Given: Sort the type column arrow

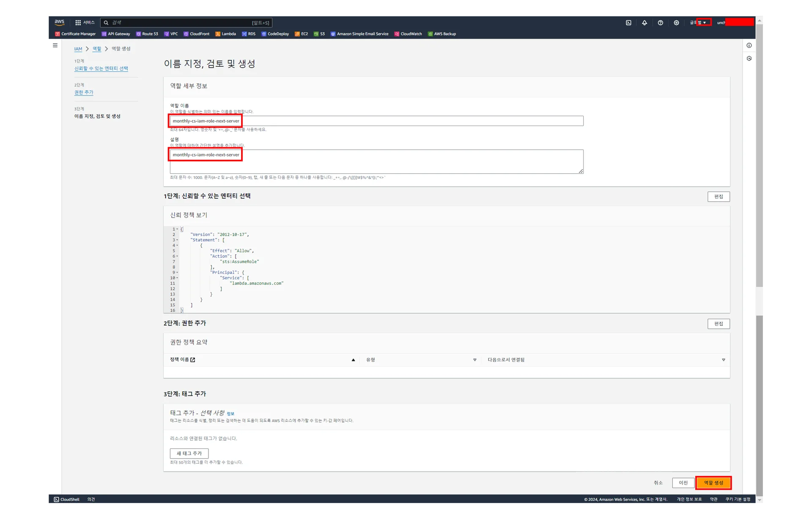Looking at the screenshot, I should (475, 360).
